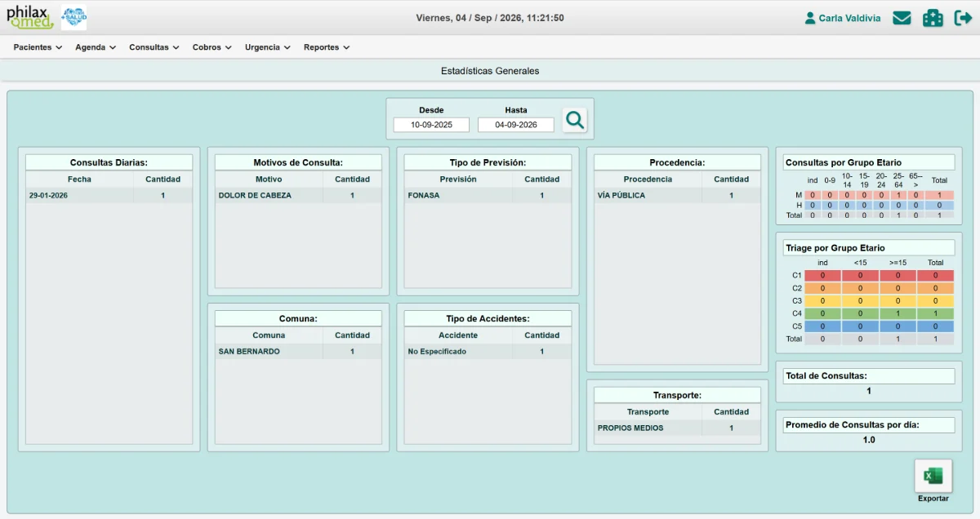Click the medical kit icon in header
This screenshot has height=519, width=980.
[x=933, y=18]
